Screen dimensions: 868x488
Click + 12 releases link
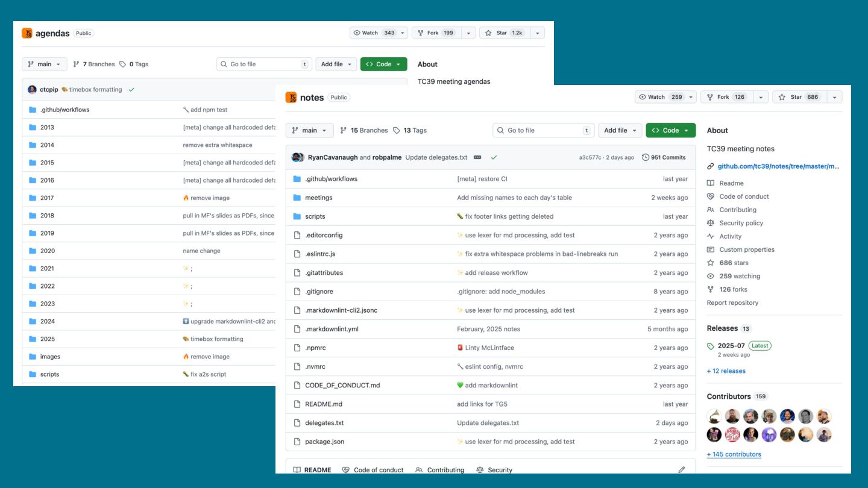tap(726, 371)
